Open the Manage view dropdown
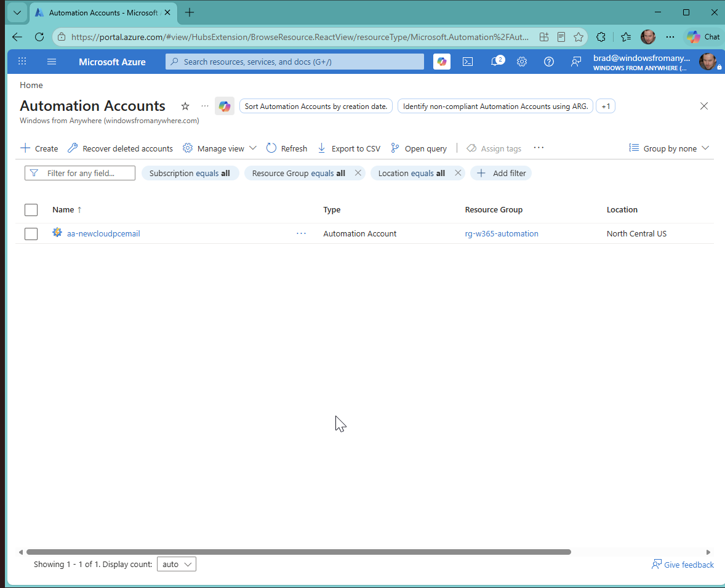The width and height of the screenshot is (725, 588). (219, 148)
